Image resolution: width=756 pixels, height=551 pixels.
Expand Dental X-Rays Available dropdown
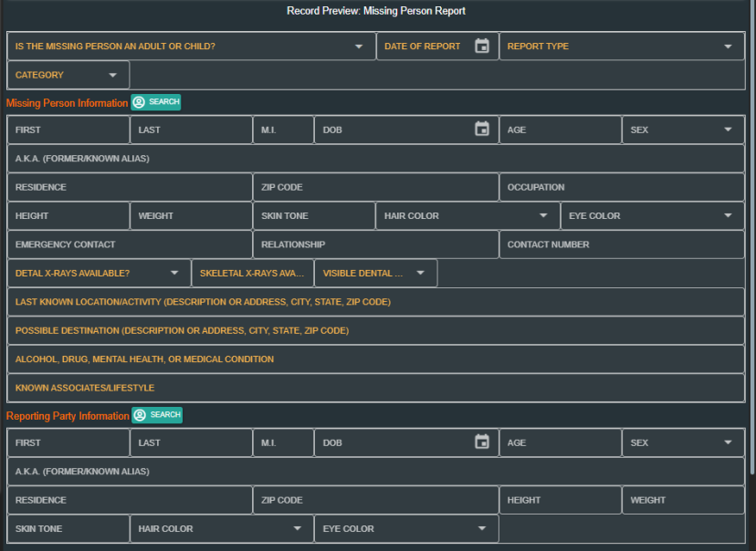pyautogui.click(x=174, y=274)
